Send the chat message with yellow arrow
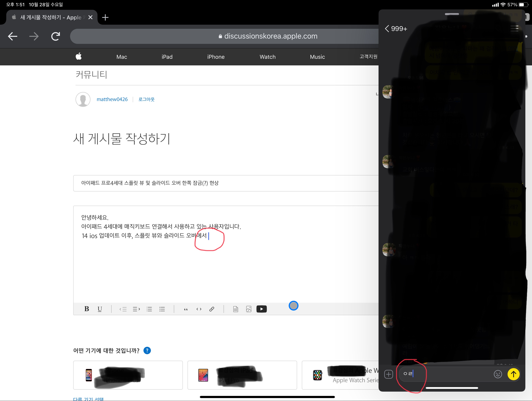The width and height of the screenshot is (532, 401). 513,374
